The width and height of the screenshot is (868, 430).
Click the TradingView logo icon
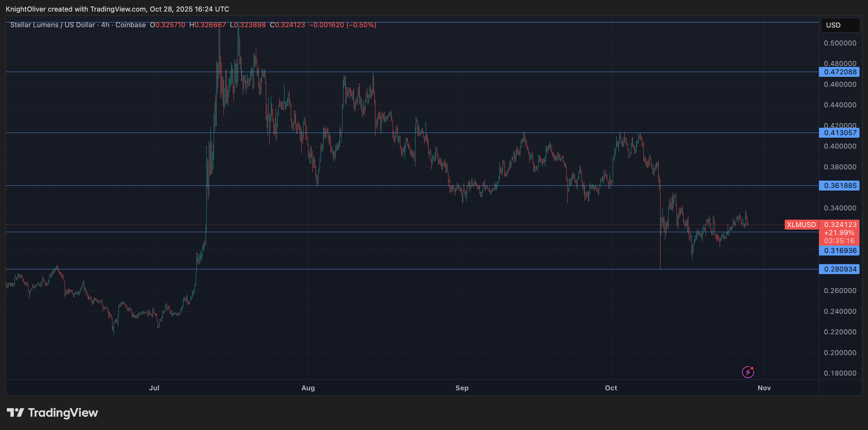pyautogui.click(x=15, y=412)
